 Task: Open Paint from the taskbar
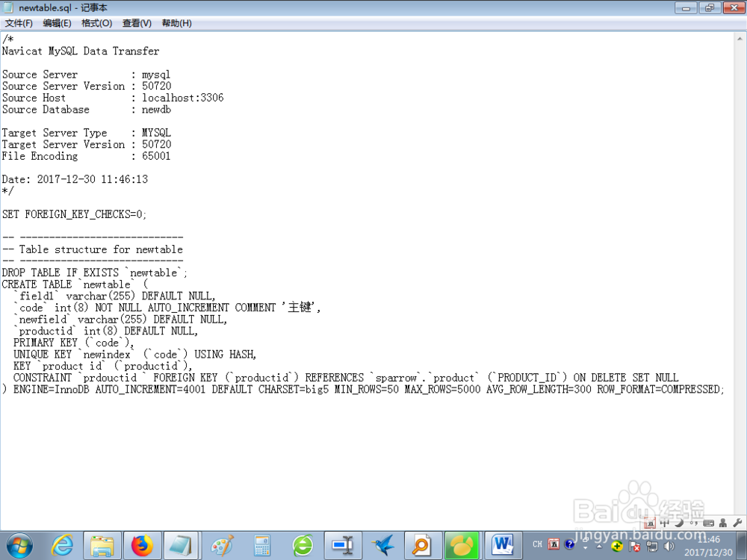pyautogui.click(x=222, y=546)
